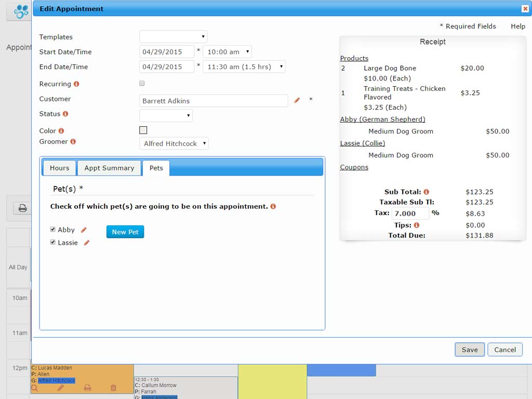The height and width of the screenshot is (399, 532).
Task: Open the Appt Summary tab
Action: 109,168
